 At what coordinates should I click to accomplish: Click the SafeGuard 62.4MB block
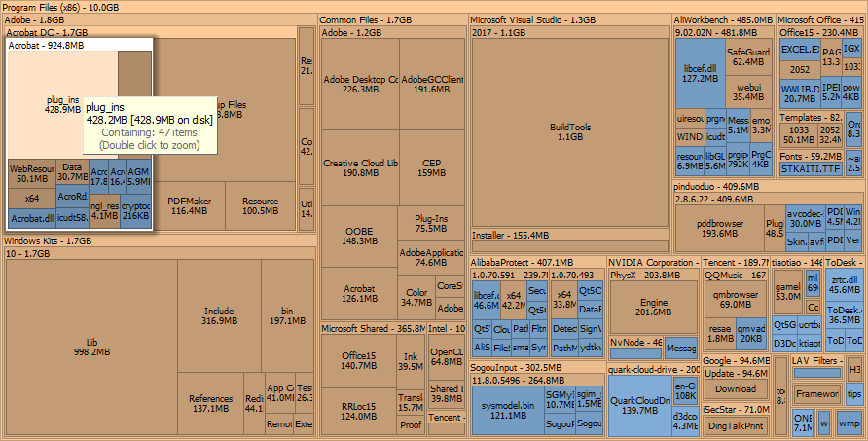pyautogui.click(x=748, y=57)
